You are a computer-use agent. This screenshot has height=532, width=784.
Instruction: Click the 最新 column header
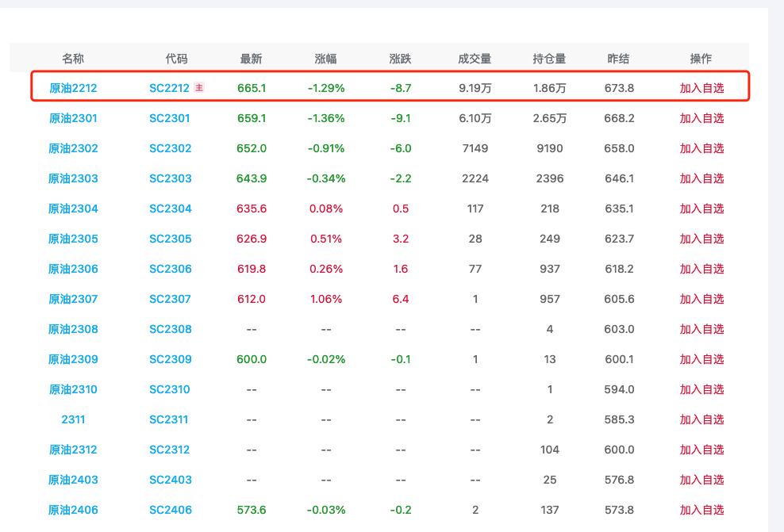click(251, 59)
